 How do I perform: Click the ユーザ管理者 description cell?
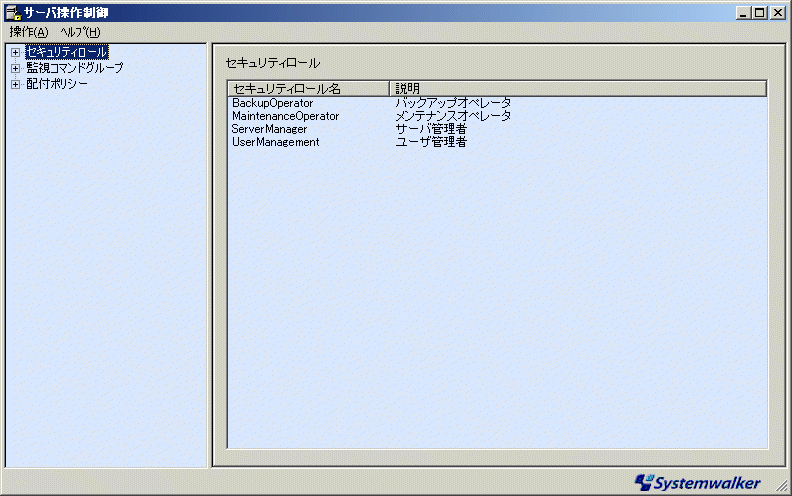(431, 142)
